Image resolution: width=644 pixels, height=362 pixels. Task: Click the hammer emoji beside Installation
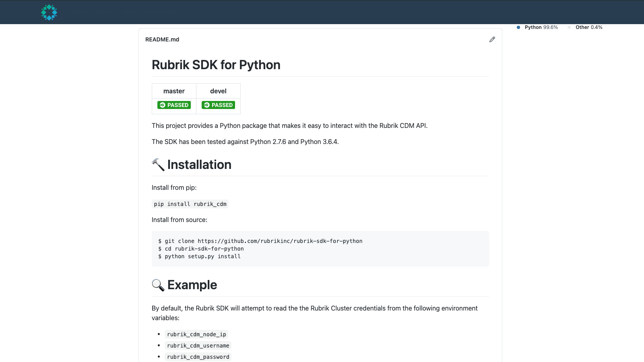click(x=158, y=165)
